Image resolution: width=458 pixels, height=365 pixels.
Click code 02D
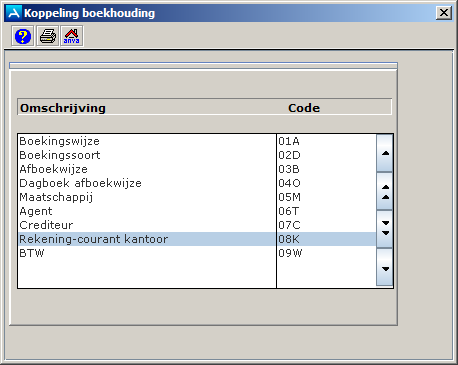[289, 155]
